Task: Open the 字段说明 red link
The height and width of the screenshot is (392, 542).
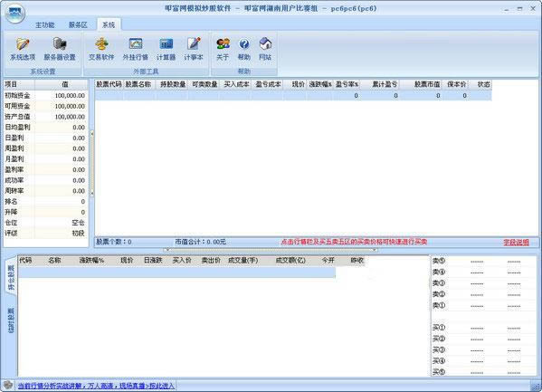Action: (x=516, y=243)
